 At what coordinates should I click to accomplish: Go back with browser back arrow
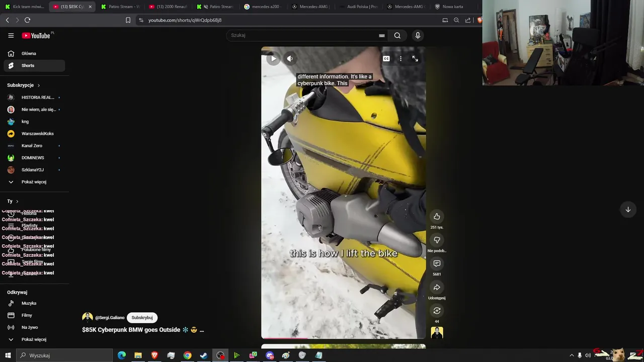[x=7, y=20]
